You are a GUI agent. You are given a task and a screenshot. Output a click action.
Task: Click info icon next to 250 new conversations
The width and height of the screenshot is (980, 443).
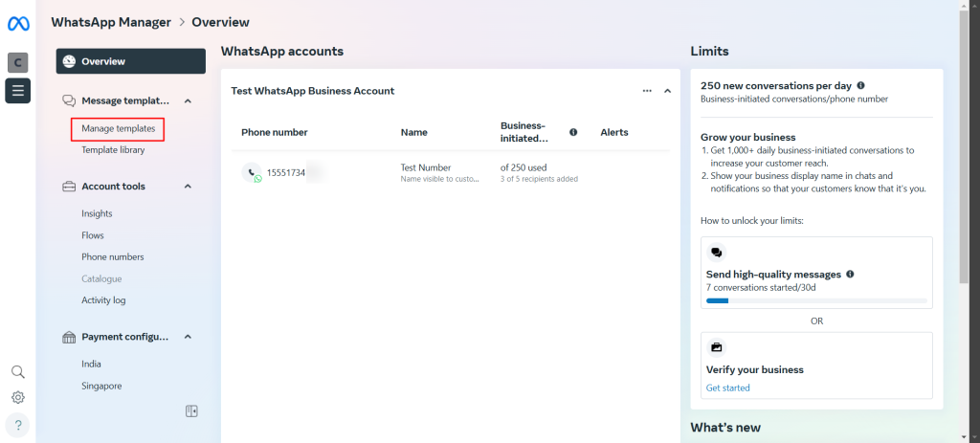point(860,85)
